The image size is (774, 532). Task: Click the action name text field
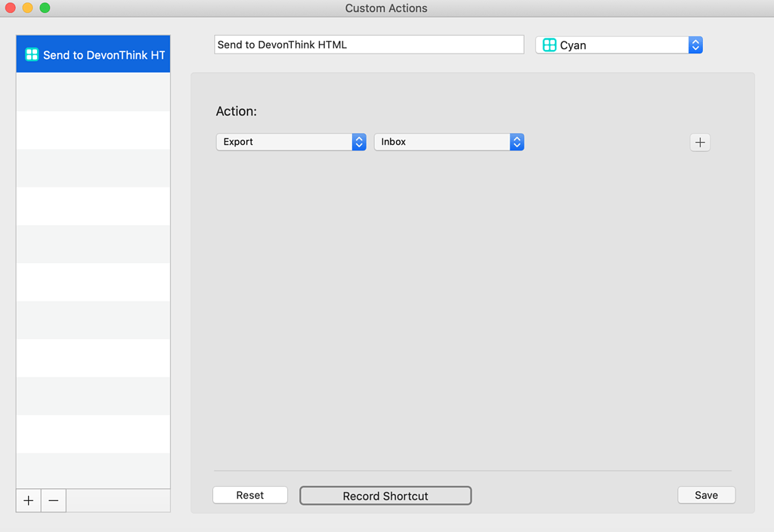[x=369, y=44]
